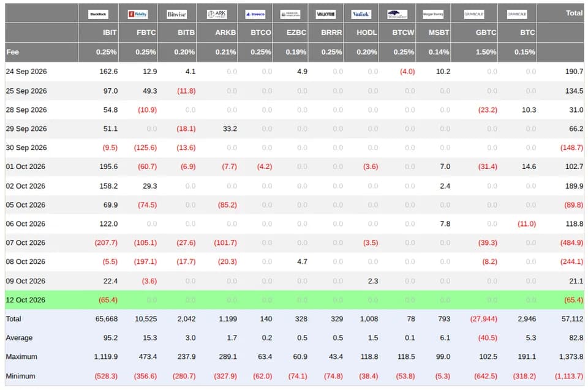Click the (125.6) FBTC outflow value
Screen dimensions: 588x390
click(x=146, y=148)
